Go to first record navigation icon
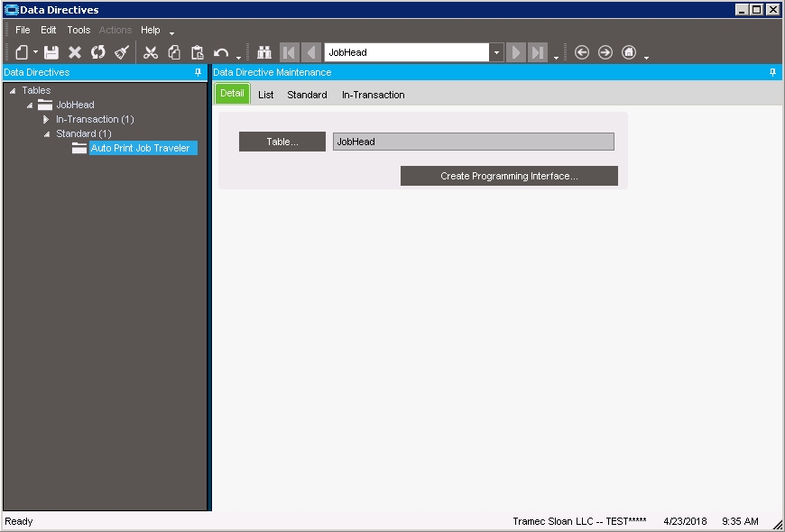The height and width of the screenshot is (532, 785). (x=289, y=52)
